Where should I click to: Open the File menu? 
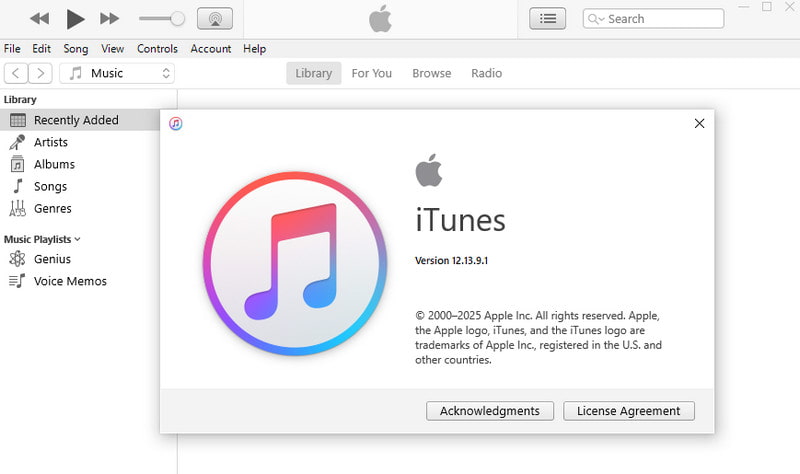(12, 48)
